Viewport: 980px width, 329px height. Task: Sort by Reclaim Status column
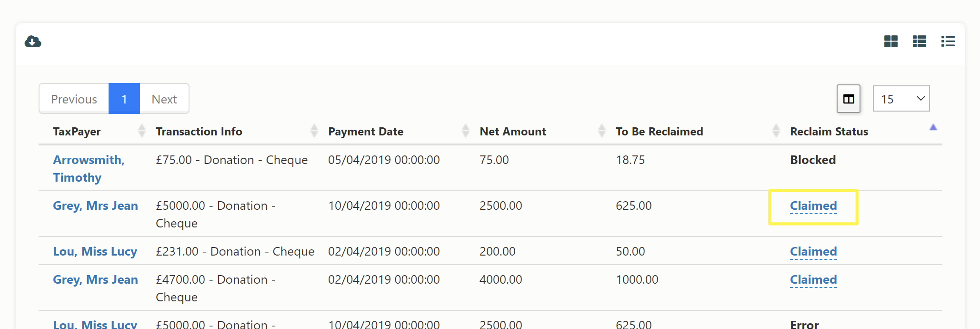pos(829,132)
